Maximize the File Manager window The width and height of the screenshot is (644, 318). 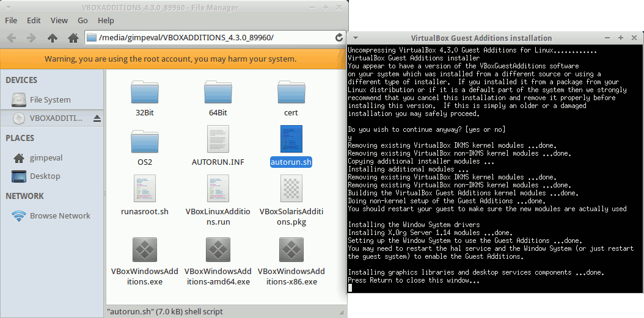click(325, 7)
